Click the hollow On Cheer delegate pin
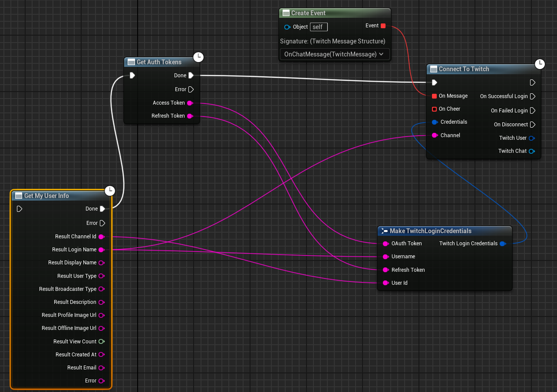 click(434, 109)
